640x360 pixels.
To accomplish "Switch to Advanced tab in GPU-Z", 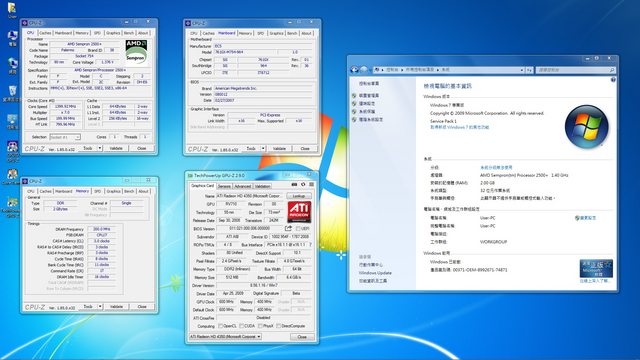I will pyautogui.click(x=242, y=186).
